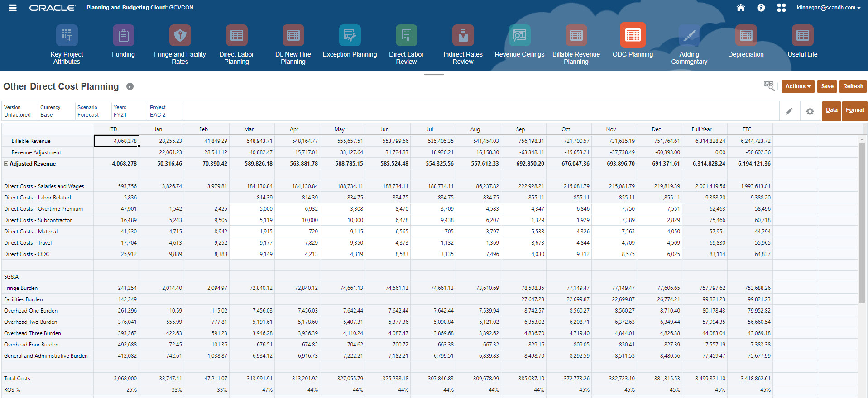The width and height of the screenshot is (868, 398).
Task: Expand the user account dropdown
Action: coord(829,8)
